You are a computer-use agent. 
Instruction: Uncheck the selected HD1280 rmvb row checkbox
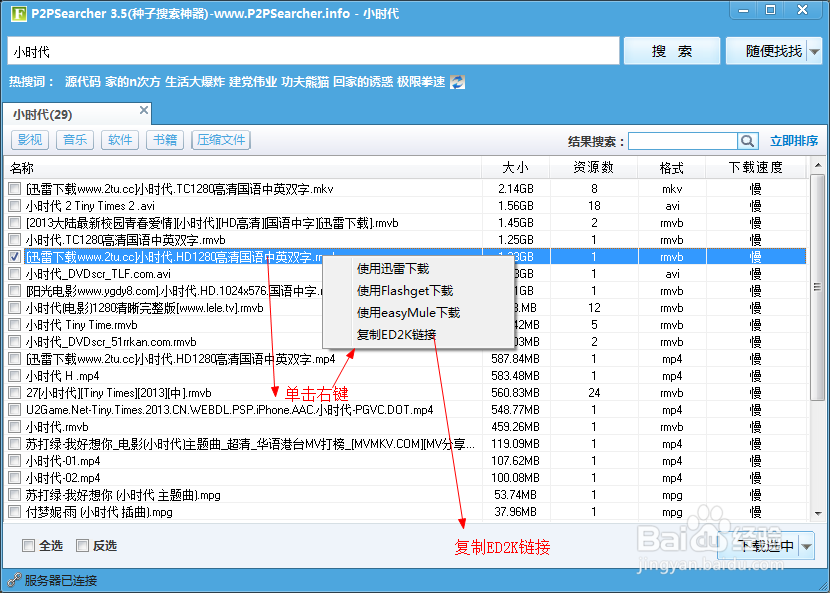tap(15, 257)
